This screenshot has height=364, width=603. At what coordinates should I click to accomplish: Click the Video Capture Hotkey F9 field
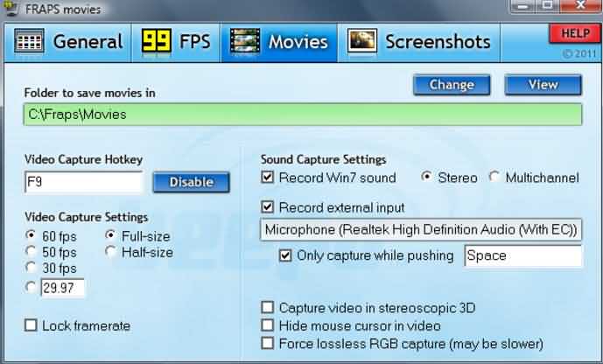click(x=83, y=182)
